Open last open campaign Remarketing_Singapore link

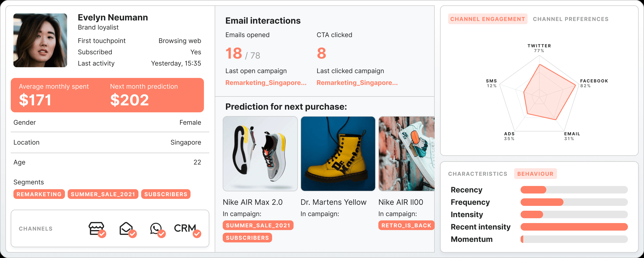click(266, 83)
